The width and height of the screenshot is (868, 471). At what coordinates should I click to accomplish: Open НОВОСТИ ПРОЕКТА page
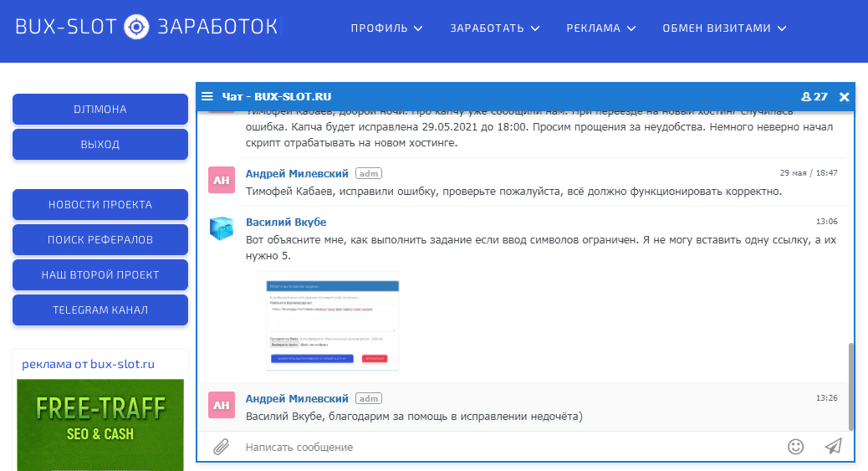pyautogui.click(x=100, y=204)
